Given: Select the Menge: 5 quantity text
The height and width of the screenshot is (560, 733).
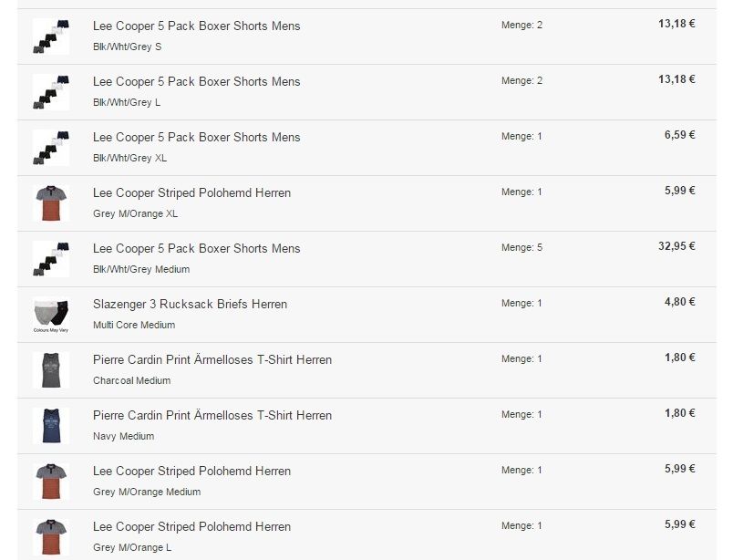Looking at the screenshot, I should [521, 247].
